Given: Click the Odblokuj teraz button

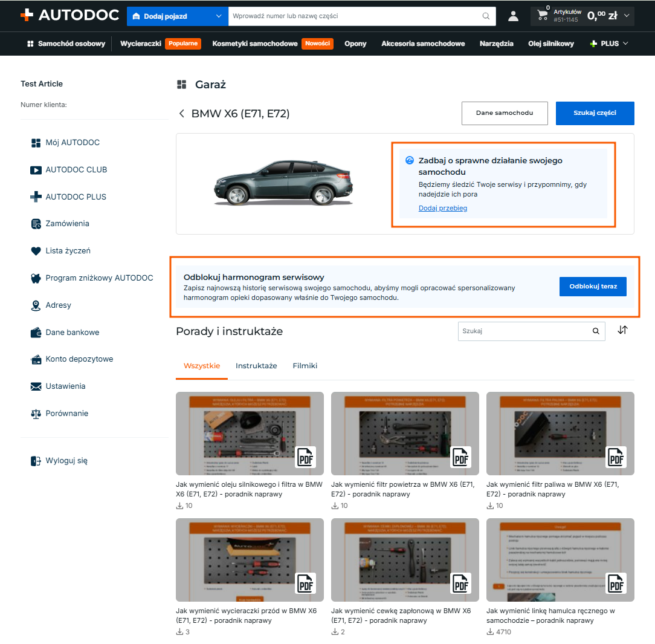Looking at the screenshot, I should (593, 287).
